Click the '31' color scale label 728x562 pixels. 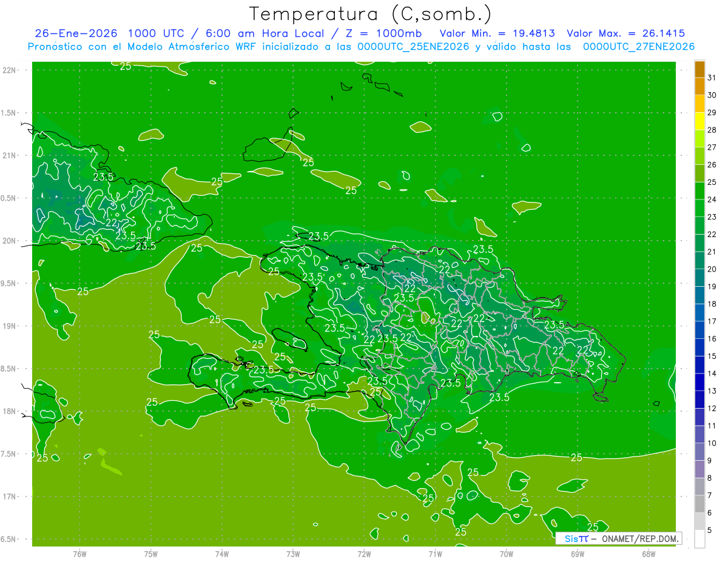click(712, 78)
